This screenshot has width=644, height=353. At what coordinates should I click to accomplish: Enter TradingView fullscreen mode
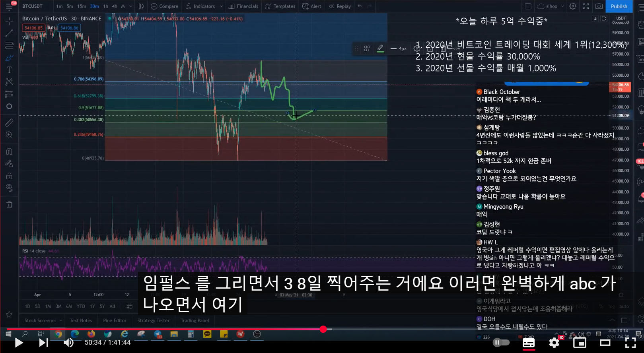(x=586, y=6)
